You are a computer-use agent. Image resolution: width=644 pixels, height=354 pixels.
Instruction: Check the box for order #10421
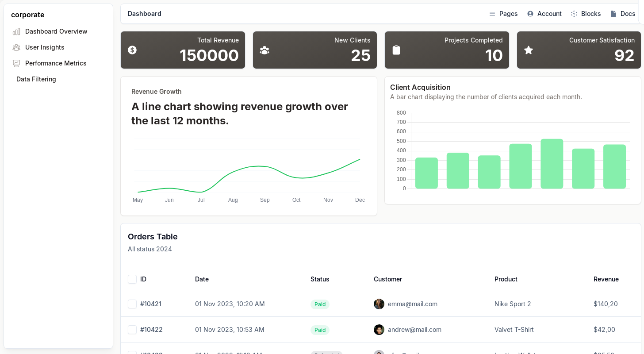tap(132, 304)
